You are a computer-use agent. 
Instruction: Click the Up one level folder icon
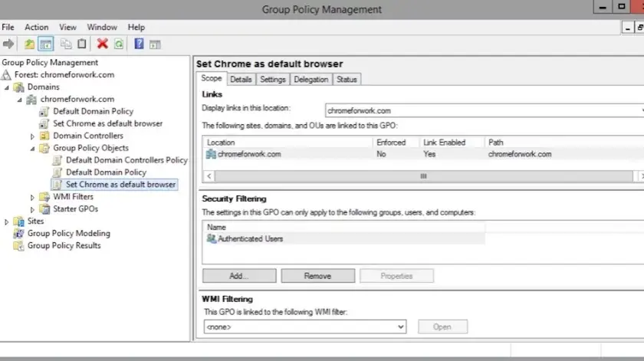(29, 44)
